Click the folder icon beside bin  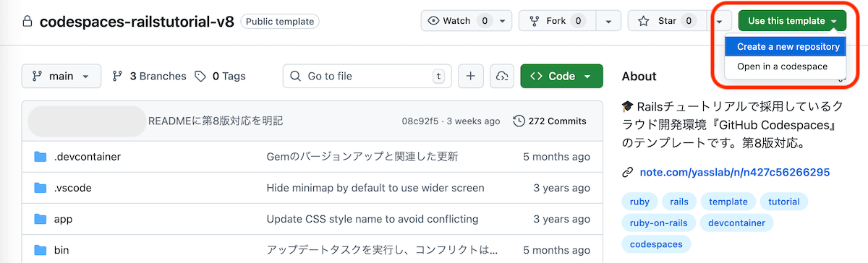(40, 250)
